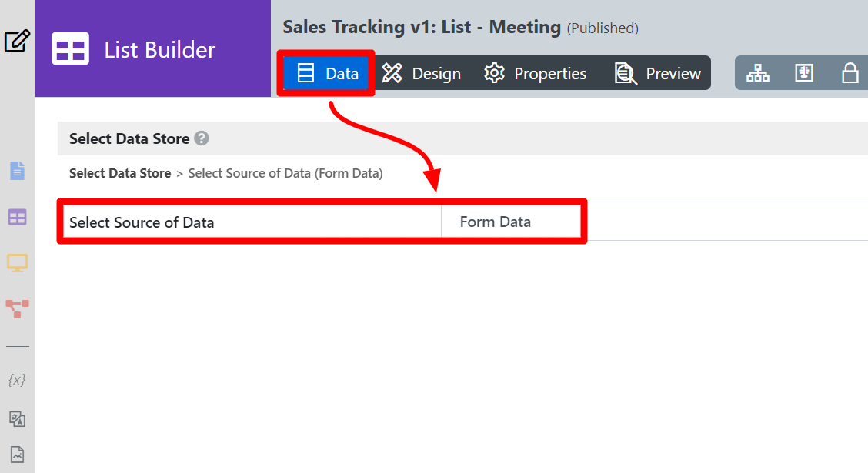The image size is (868, 473).
Task: Click the help question mark icon
Action: pos(202,138)
